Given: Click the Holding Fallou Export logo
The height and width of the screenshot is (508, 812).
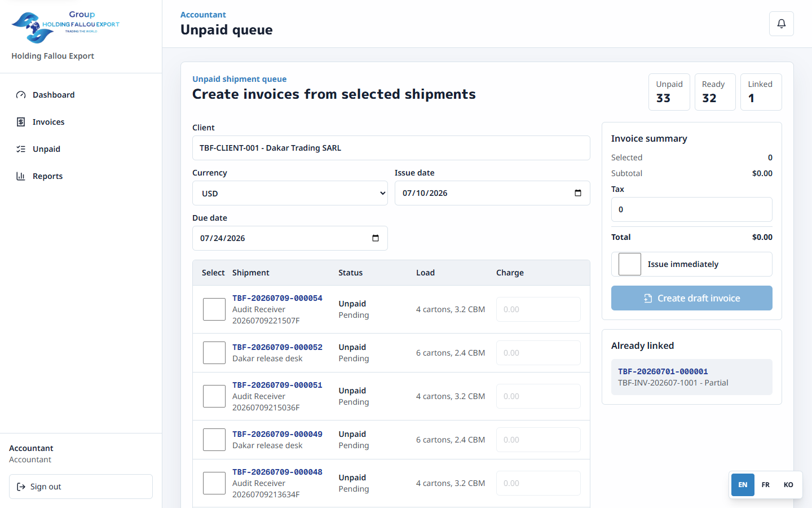Looking at the screenshot, I should [x=65, y=27].
